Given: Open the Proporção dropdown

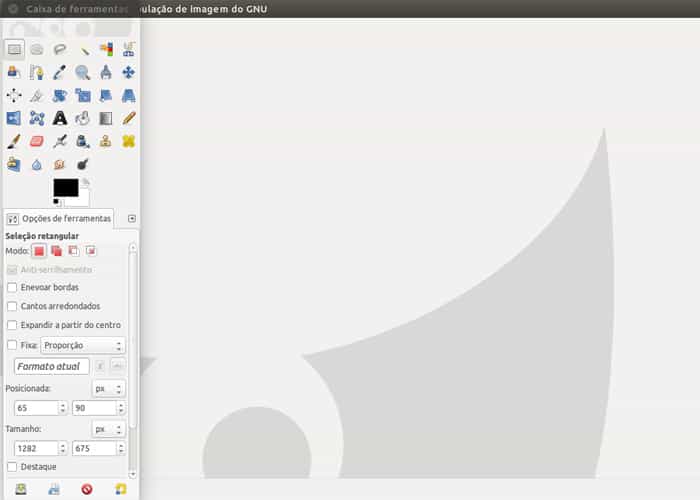Looking at the screenshot, I should [83, 346].
